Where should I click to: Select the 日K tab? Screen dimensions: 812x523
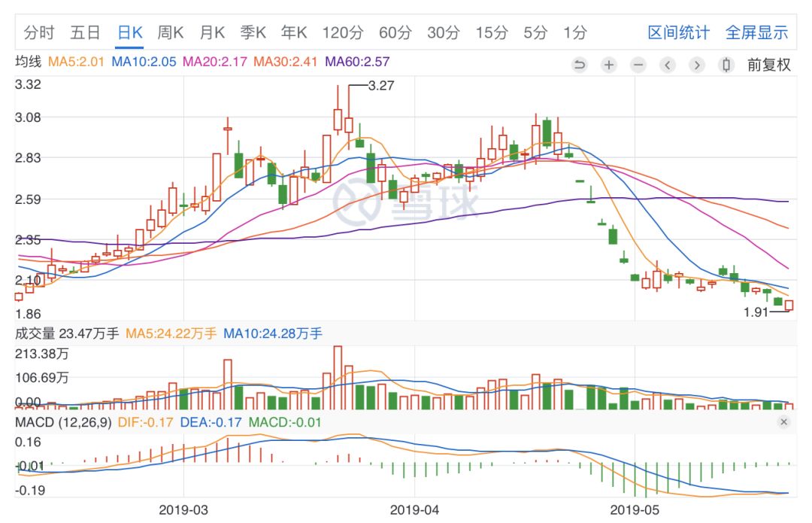click(129, 32)
